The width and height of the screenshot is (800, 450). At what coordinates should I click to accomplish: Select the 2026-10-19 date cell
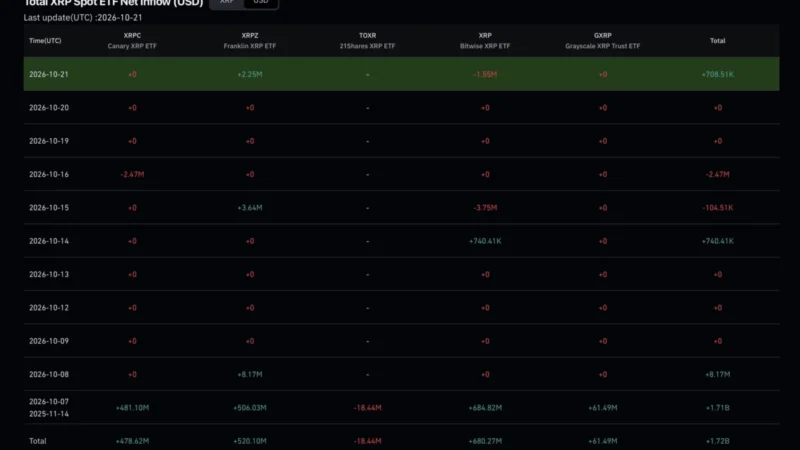tap(49, 141)
